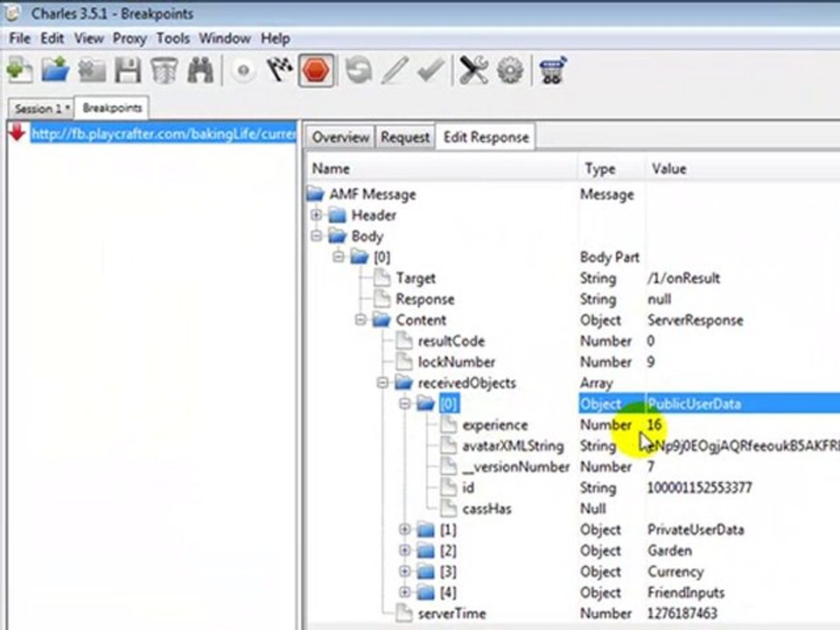The width and height of the screenshot is (840, 630).
Task: Switch to the Session 1 tab
Action: pos(41,108)
